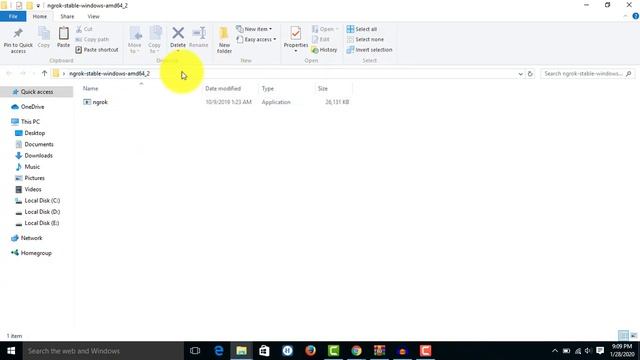Select Quick access in navigation pane
The height and width of the screenshot is (360, 640).
[37, 92]
